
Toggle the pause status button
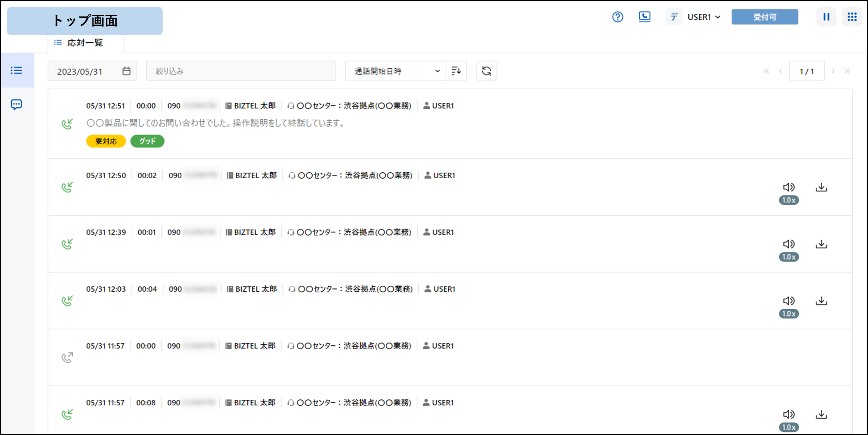[x=826, y=17]
